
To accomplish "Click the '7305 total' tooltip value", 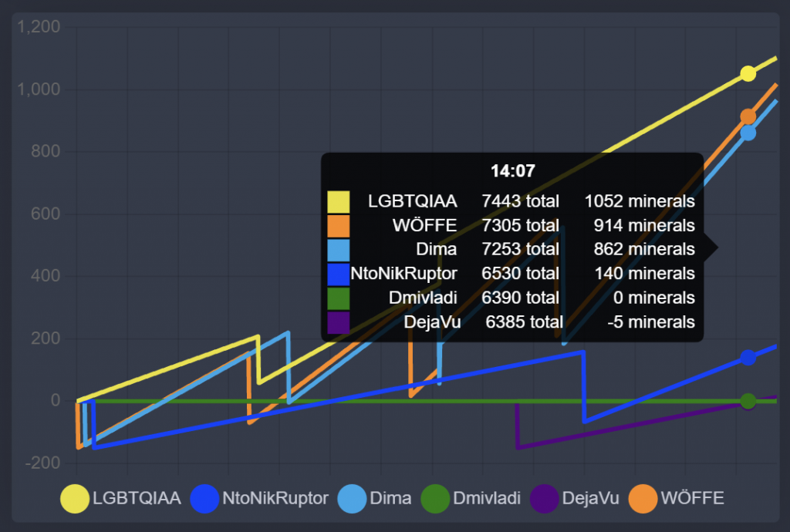I will [520, 225].
